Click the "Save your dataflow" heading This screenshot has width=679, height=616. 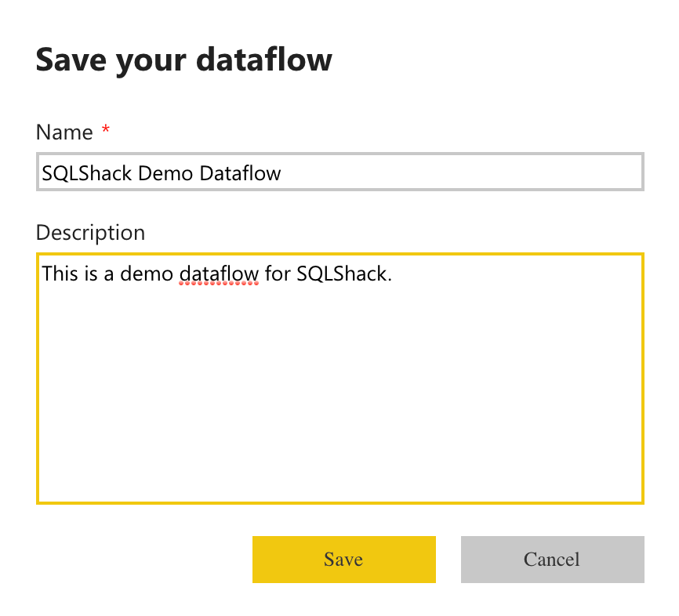(x=183, y=60)
